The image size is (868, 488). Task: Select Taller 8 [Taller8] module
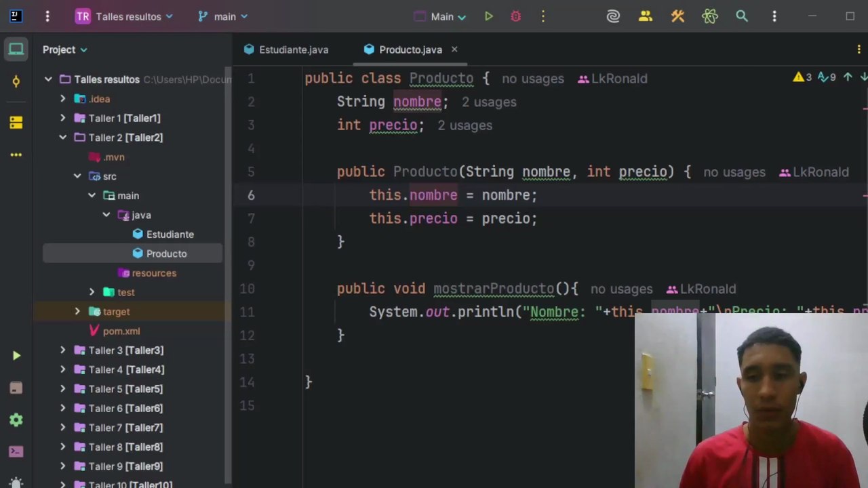118,447
